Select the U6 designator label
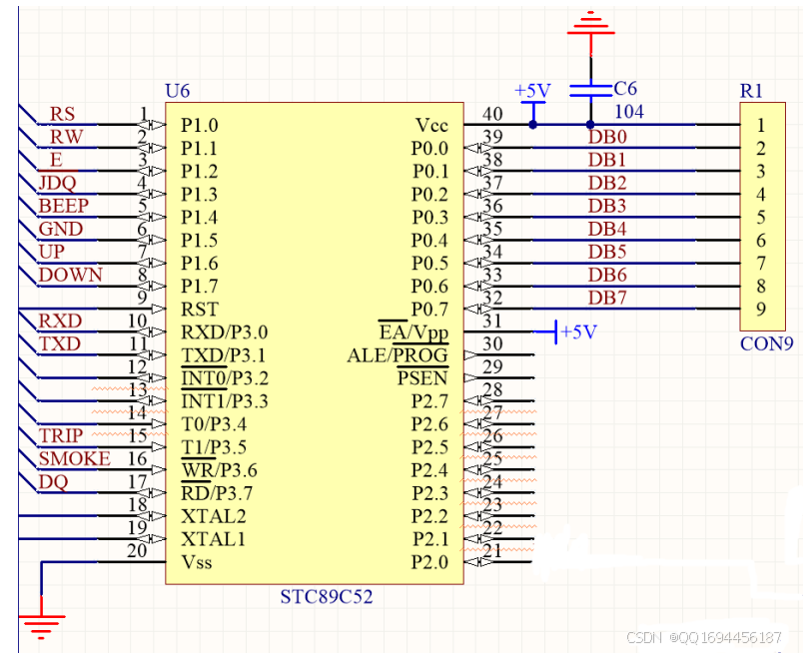The image size is (812, 653). (x=177, y=91)
